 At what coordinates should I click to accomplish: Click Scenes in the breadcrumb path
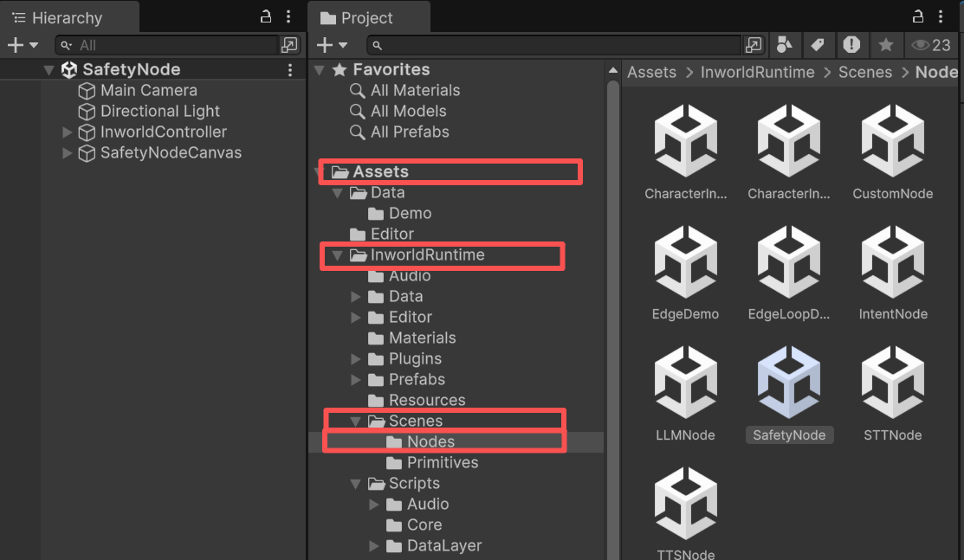(865, 73)
